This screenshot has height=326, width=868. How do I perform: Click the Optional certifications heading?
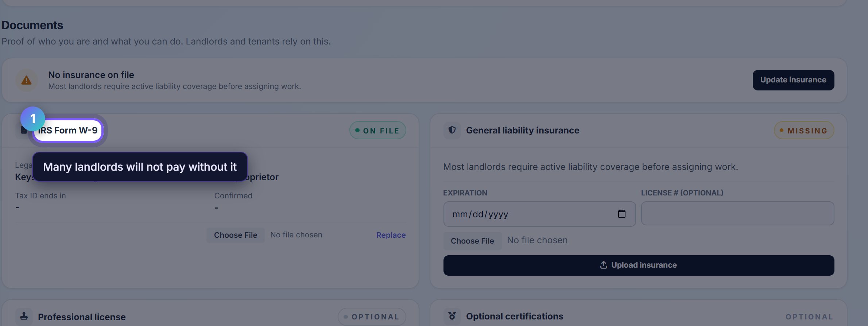[514, 316]
